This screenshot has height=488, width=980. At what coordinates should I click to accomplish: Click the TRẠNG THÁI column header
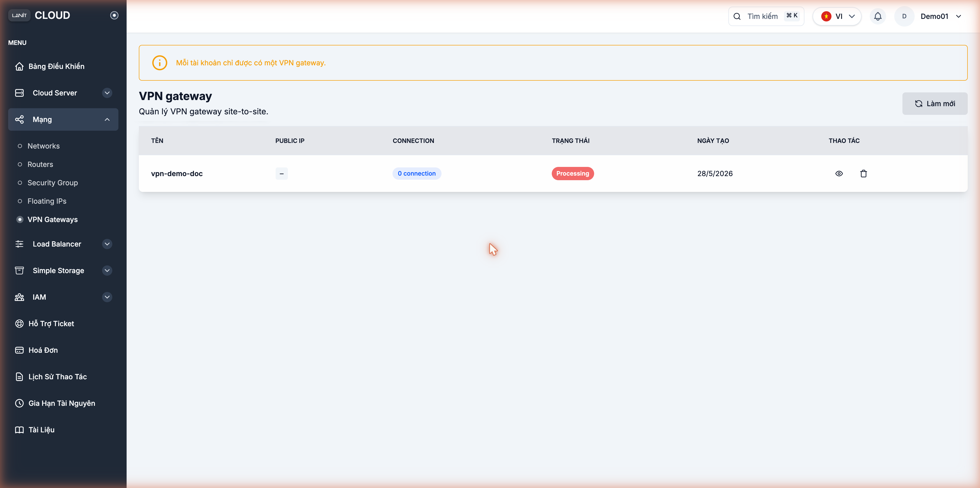click(571, 141)
